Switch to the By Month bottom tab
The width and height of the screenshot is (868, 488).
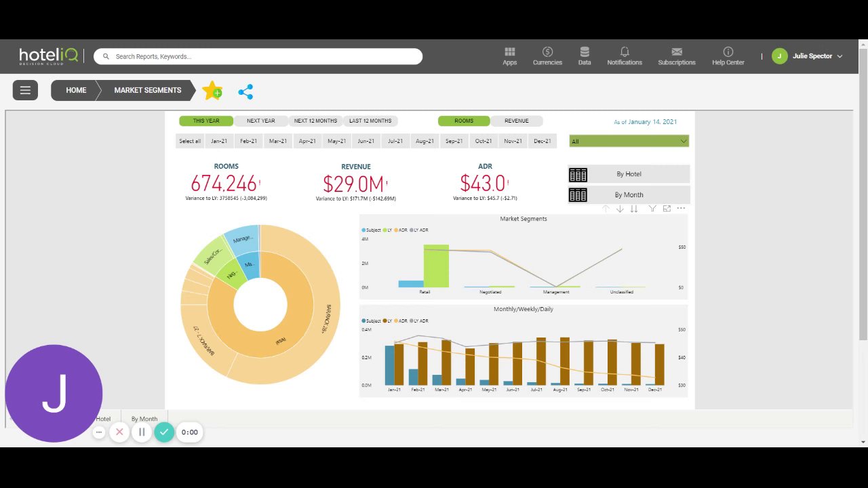pyautogui.click(x=144, y=419)
